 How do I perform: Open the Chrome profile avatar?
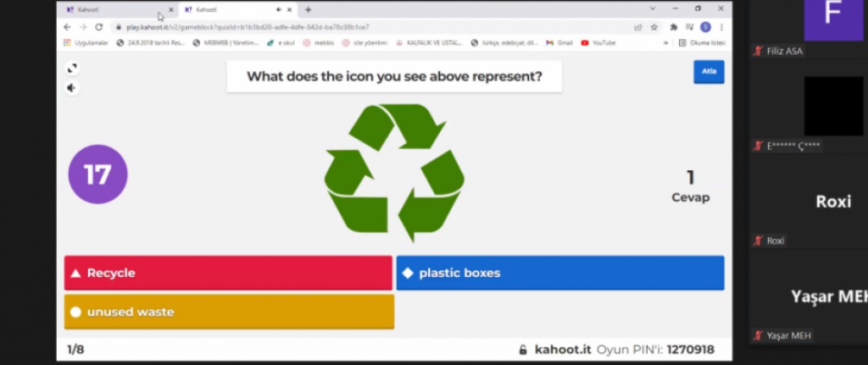(x=705, y=27)
